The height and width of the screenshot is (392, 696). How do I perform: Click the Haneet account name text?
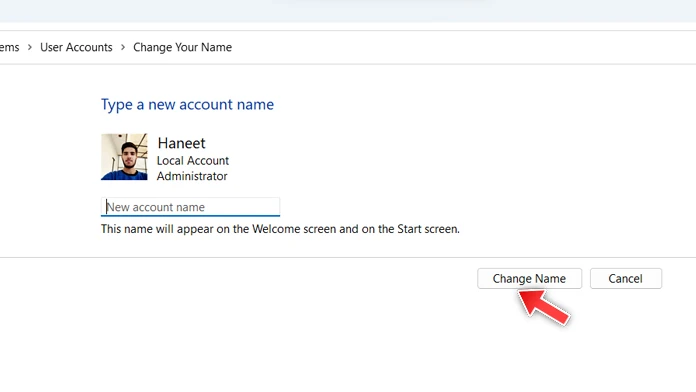(x=182, y=143)
